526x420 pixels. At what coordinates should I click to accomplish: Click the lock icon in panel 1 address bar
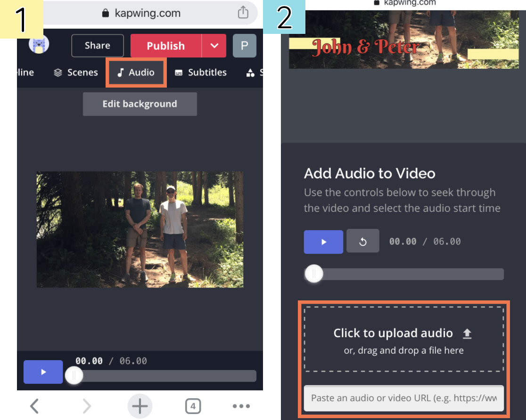point(106,13)
